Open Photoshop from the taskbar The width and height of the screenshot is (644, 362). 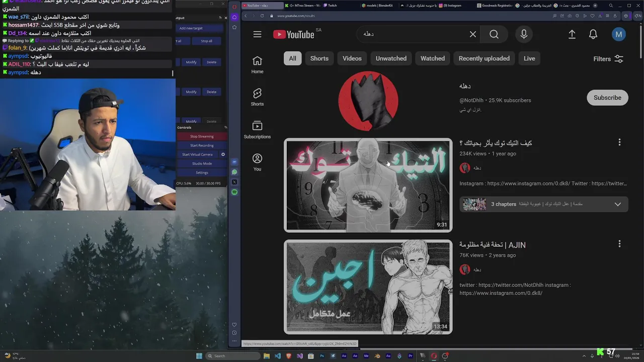(x=322, y=356)
